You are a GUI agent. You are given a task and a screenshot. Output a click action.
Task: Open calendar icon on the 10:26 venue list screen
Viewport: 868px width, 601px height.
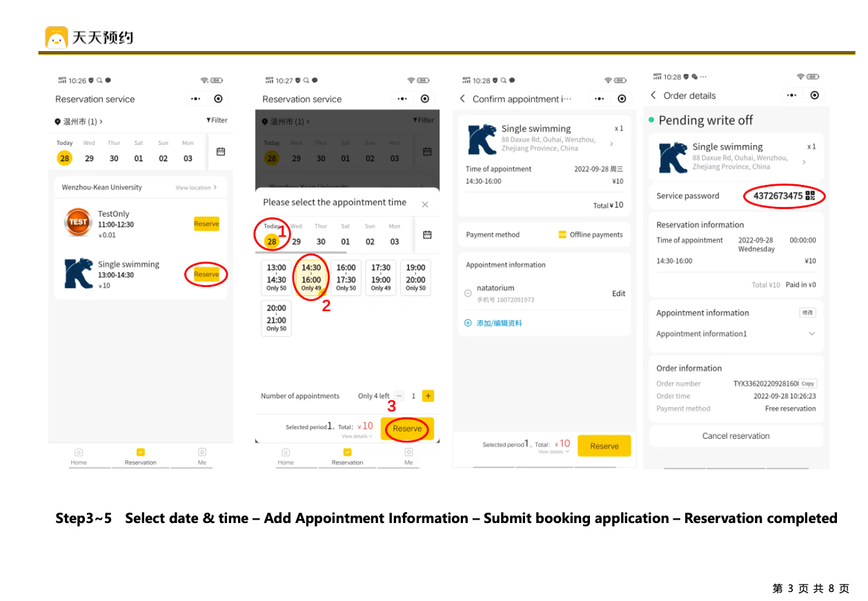(221, 151)
